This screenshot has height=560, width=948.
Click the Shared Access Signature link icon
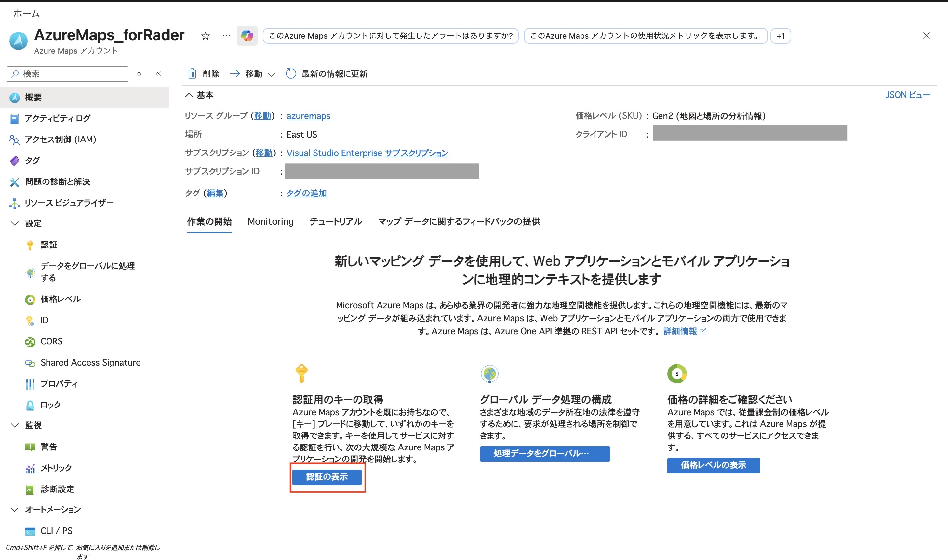30,363
